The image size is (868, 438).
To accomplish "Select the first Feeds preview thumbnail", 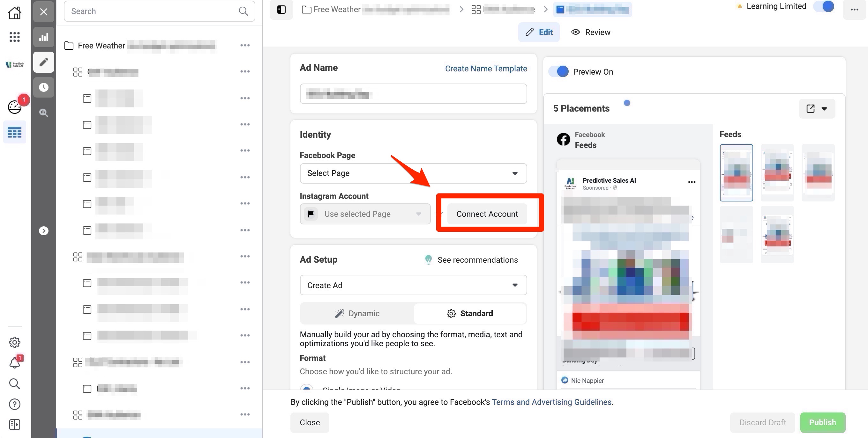I will click(x=736, y=173).
